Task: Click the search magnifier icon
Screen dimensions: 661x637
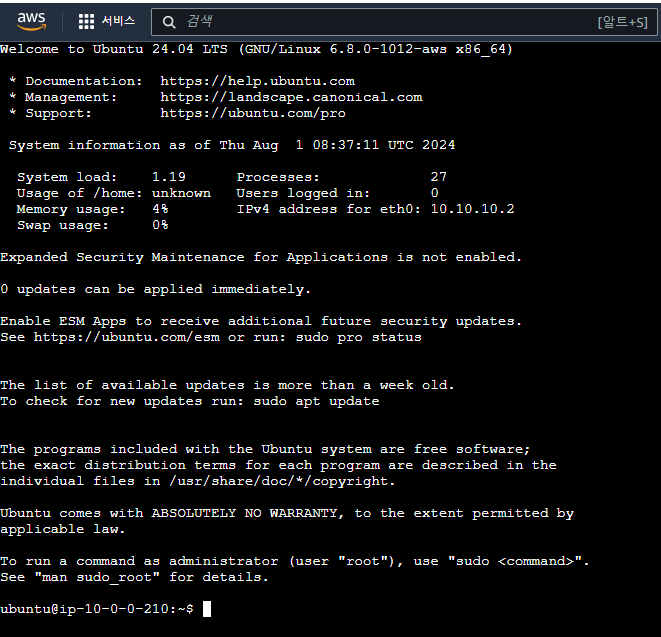Action: pyautogui.click(x=169, y=22)
